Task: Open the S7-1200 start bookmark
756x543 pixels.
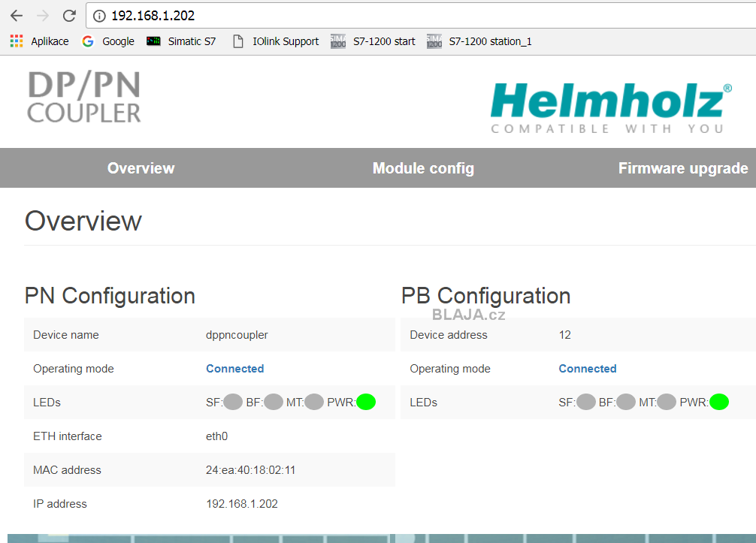Action: [373, 41]
